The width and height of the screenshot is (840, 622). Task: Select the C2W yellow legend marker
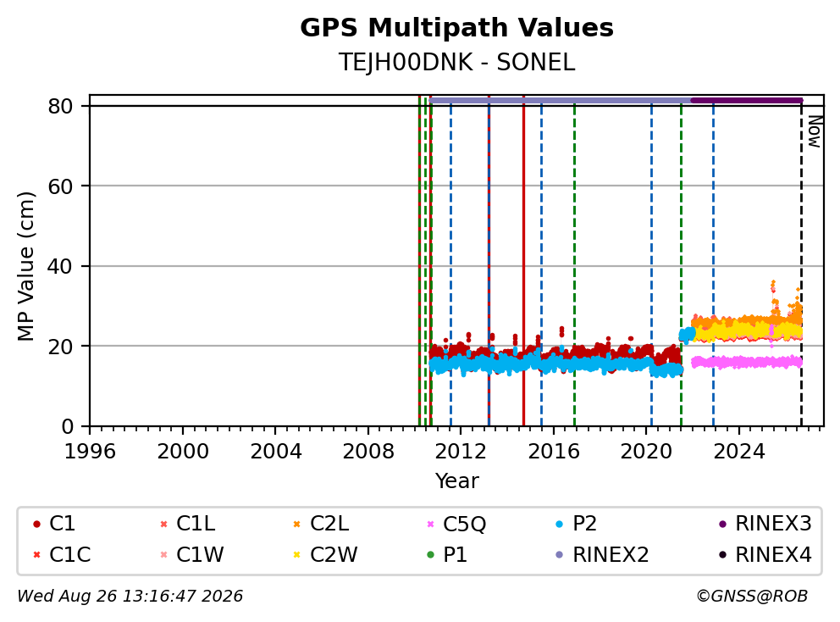(296, 555)
